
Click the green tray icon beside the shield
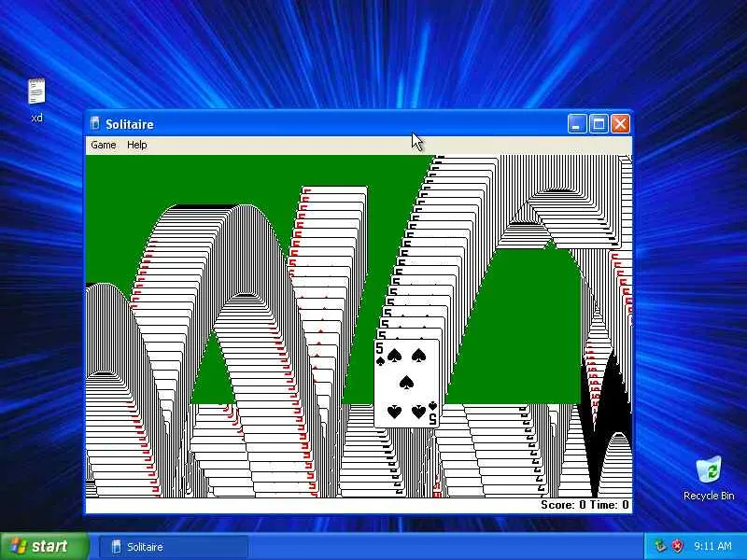tap(660, 546)
